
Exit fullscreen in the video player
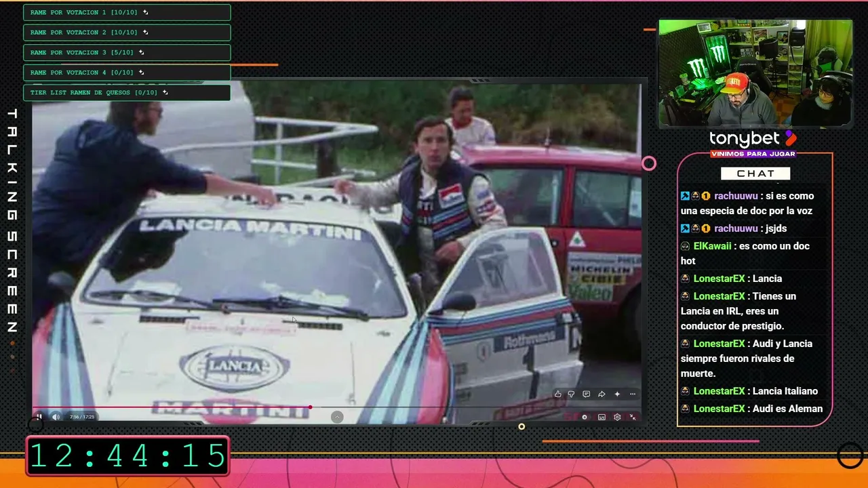pos(633,417)
